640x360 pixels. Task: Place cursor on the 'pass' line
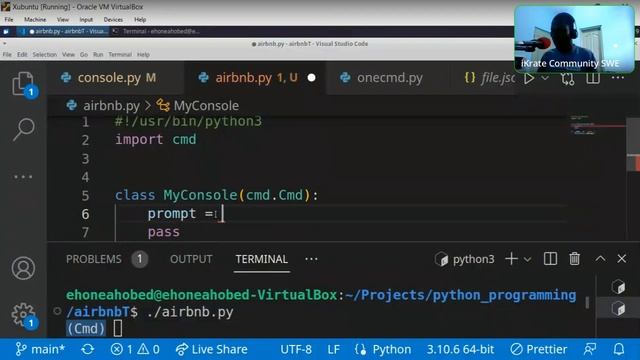[163, 232]
